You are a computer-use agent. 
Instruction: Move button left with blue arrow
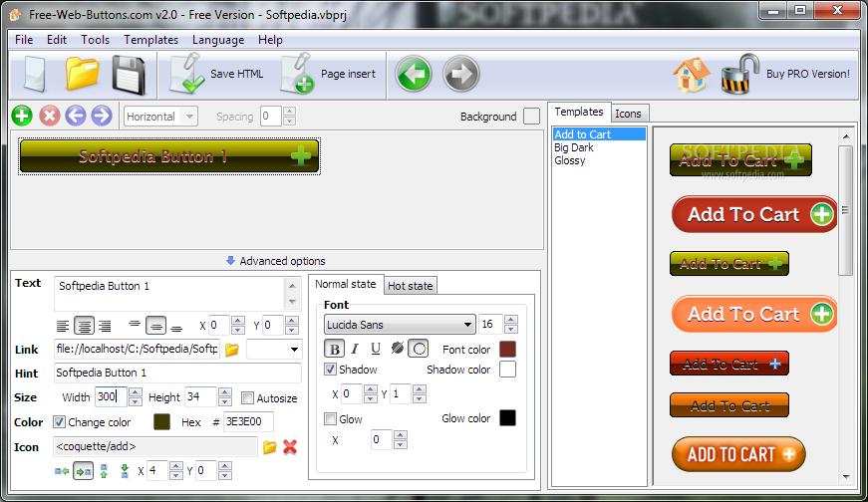coord(76,116)
